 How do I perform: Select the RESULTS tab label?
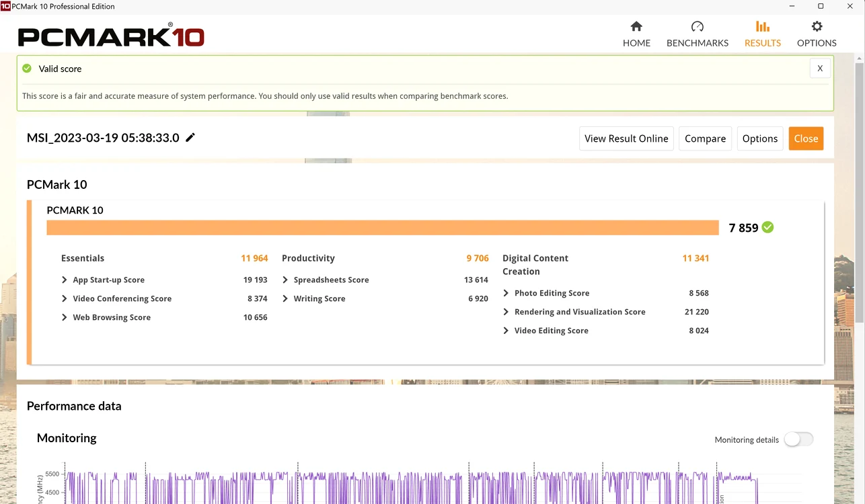coord(763,43)
